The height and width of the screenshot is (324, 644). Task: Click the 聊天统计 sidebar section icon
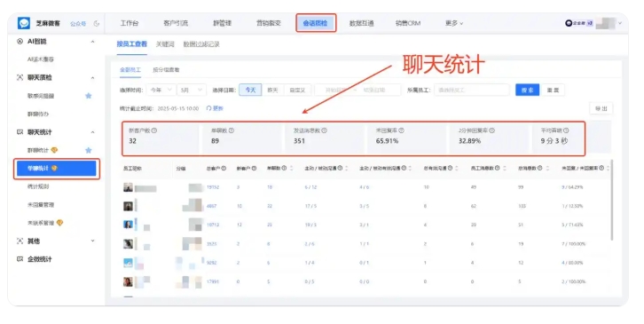[x=20, y=132]
